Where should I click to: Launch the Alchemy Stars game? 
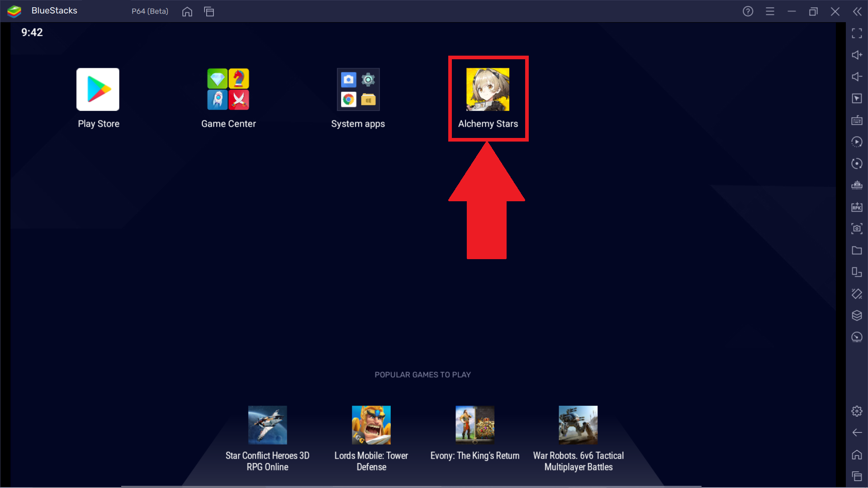(488, 90)
